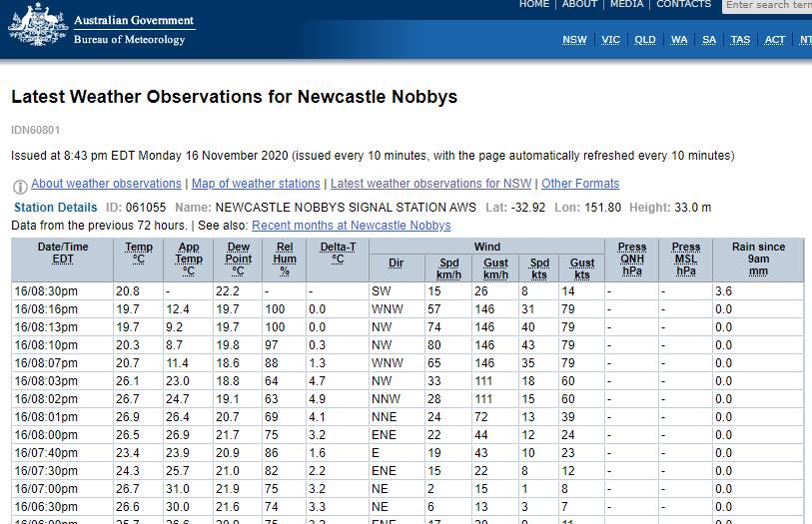Select the VIC state link
This screenshot has height=524, width=812.
610,40
